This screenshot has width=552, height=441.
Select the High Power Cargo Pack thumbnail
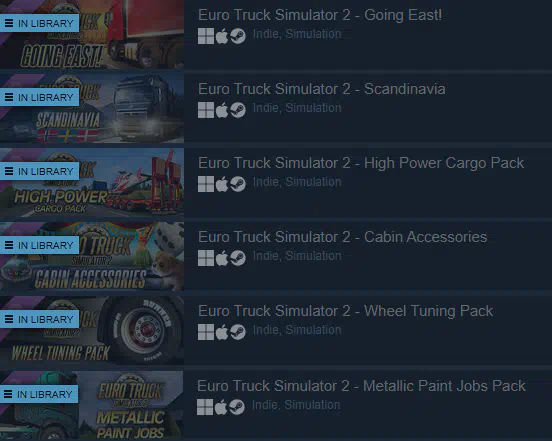(x=92, y=182)
